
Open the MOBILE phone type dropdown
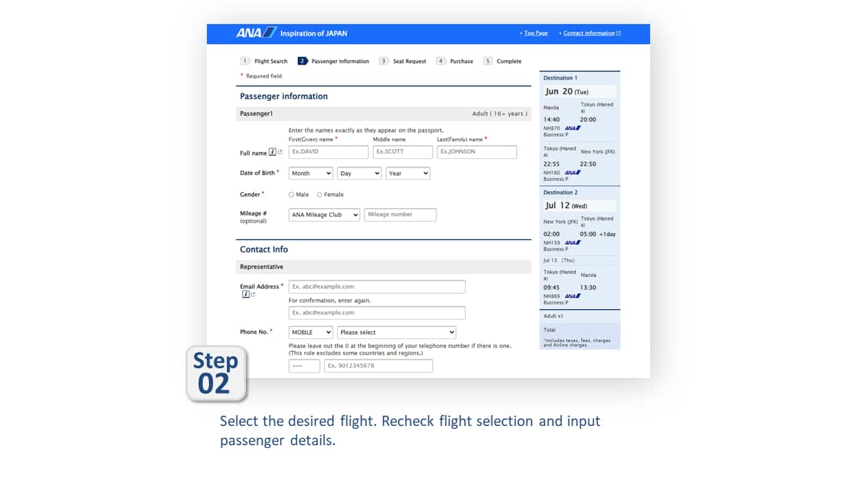[x=310, y=332]
